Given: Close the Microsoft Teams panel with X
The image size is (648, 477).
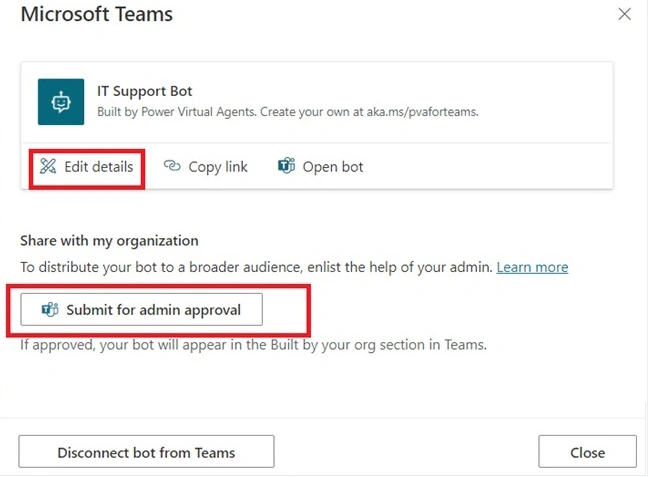Looking at the screenshot, I should 624,14.
